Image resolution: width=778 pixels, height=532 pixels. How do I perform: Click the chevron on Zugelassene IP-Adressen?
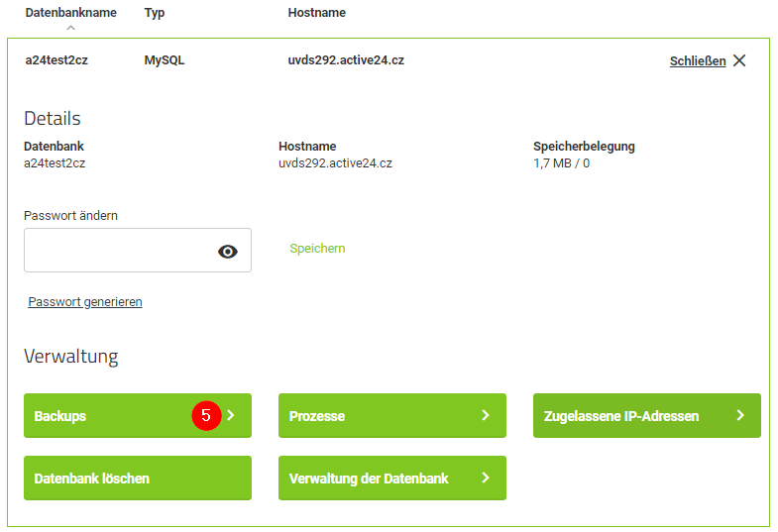point(740,416)
